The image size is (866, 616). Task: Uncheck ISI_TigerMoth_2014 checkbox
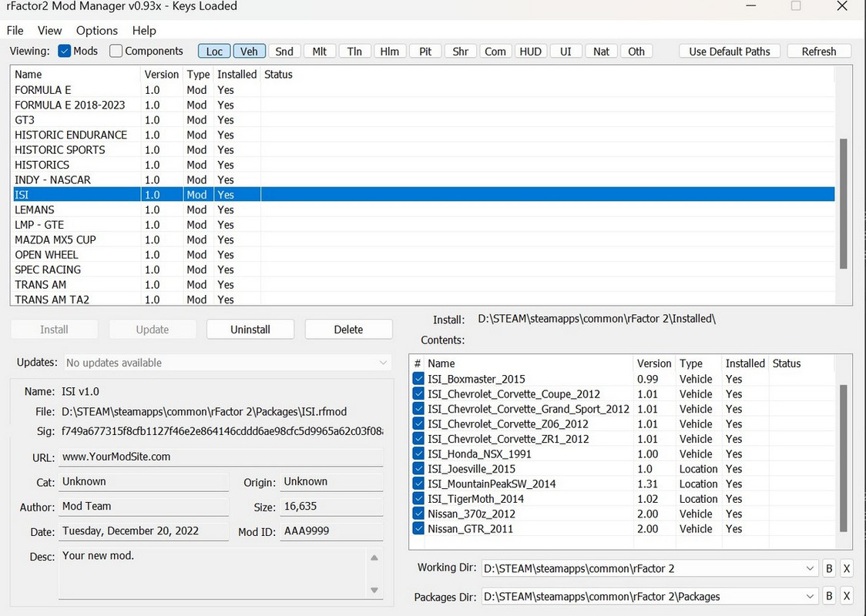click(x=418, y=498)
